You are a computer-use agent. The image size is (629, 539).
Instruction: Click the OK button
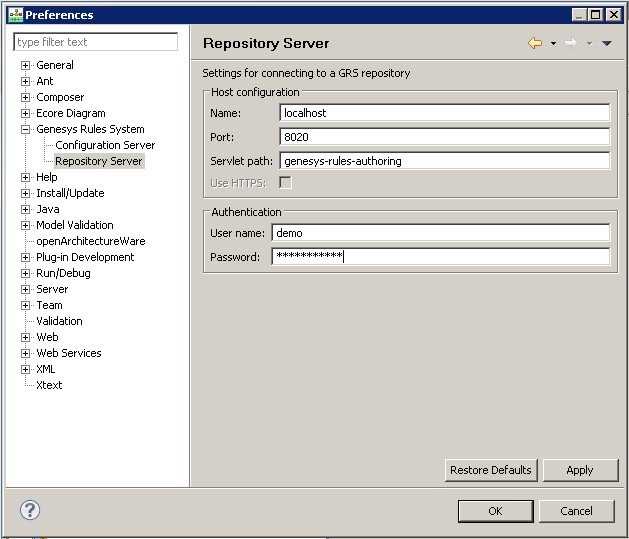[x=495, y=511]
